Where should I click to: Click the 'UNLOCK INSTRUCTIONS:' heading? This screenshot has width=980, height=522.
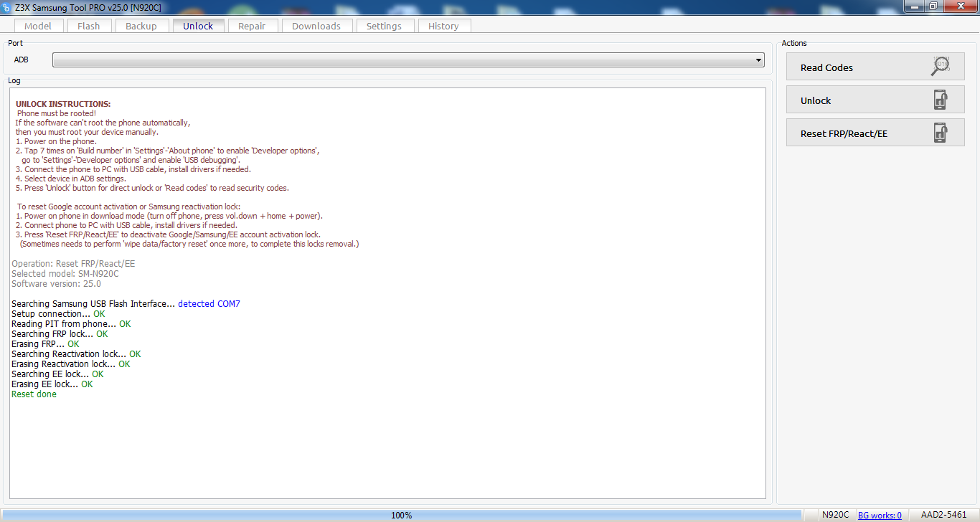pyautogui.click(x=63, y=104)
